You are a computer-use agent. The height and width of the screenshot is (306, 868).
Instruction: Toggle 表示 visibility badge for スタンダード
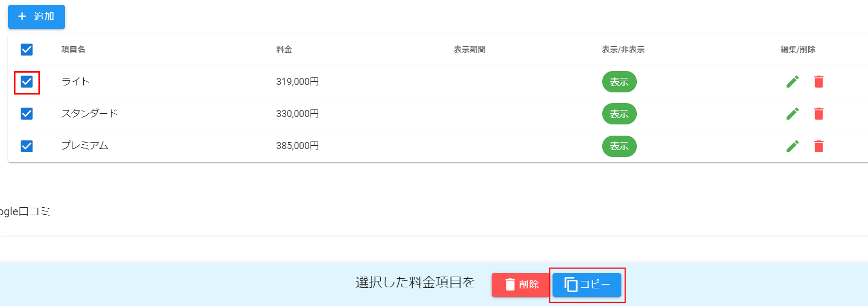tap(619, 114)
